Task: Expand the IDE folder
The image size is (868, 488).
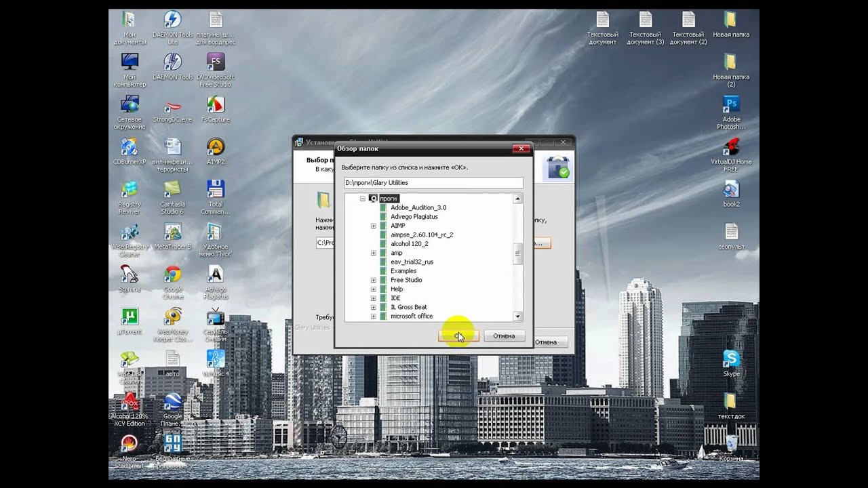Action: point(374,298)
